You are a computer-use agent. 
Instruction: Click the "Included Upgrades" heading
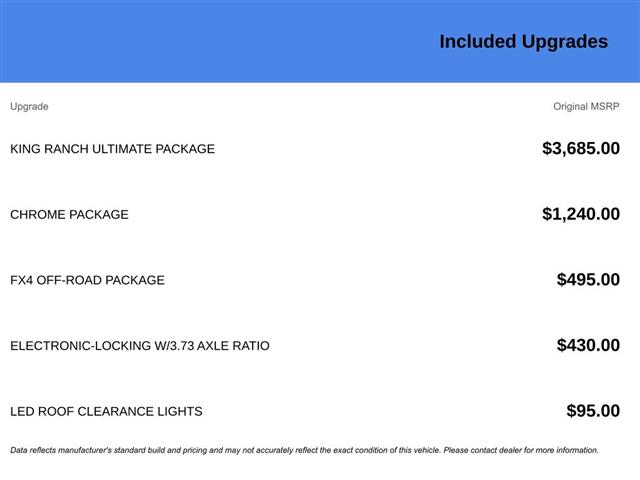click(523, 42)
